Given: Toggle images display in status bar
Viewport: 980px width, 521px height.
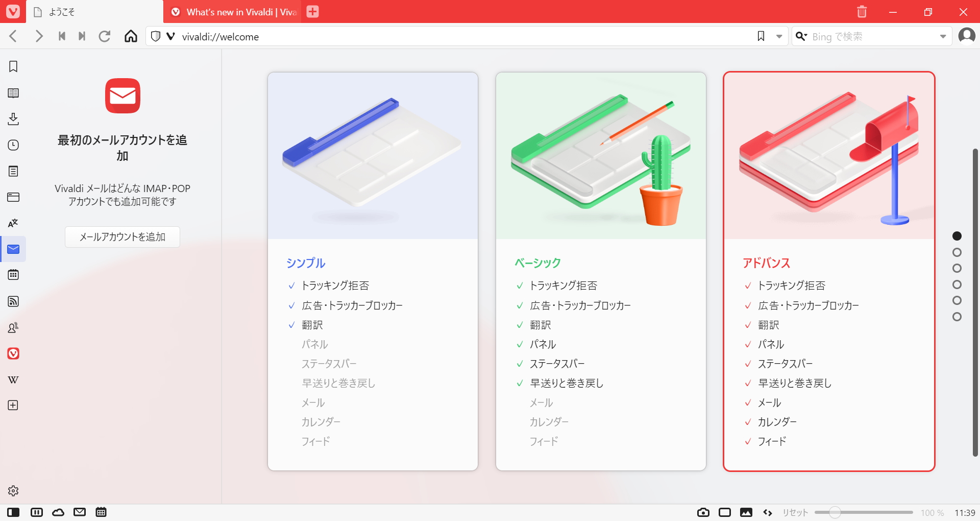Looking at the screenshot, I should (746, 512).
